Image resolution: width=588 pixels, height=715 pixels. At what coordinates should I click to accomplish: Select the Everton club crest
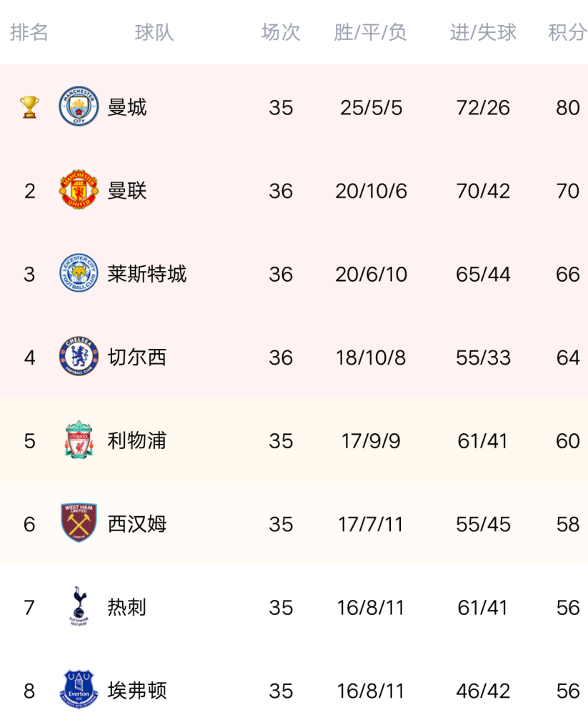click(79, 689)
